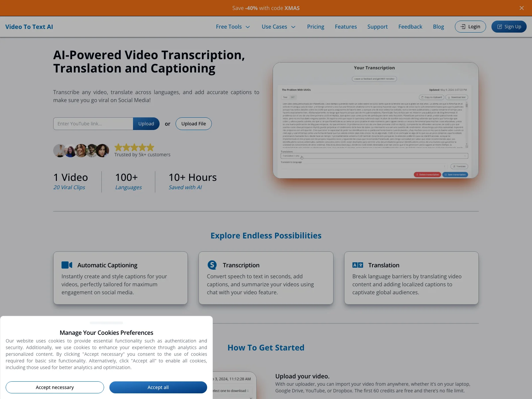The width and height of the screenshot is (532, 399).
Task: Click the Automatic Captioning camera icon
Action: (x=67, y=265)
